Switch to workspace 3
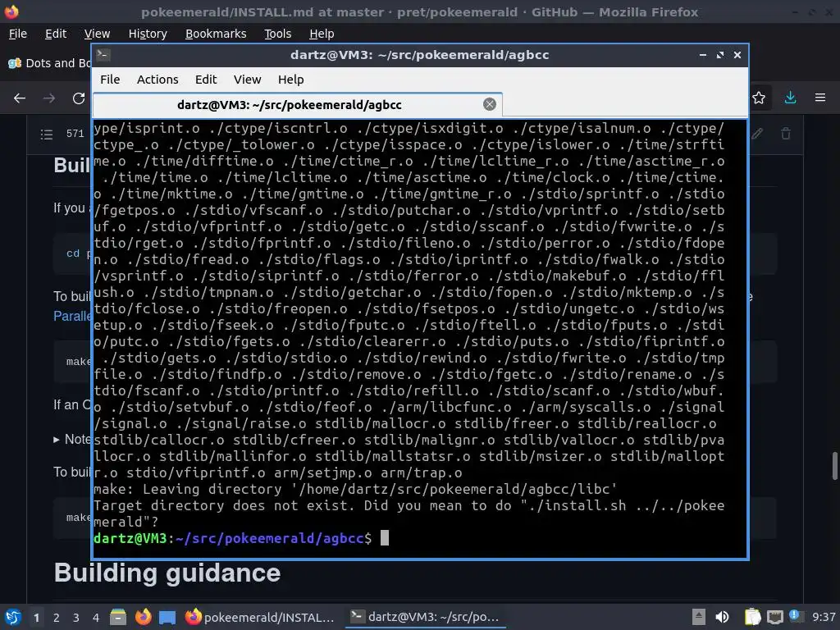 pos(76,618)
